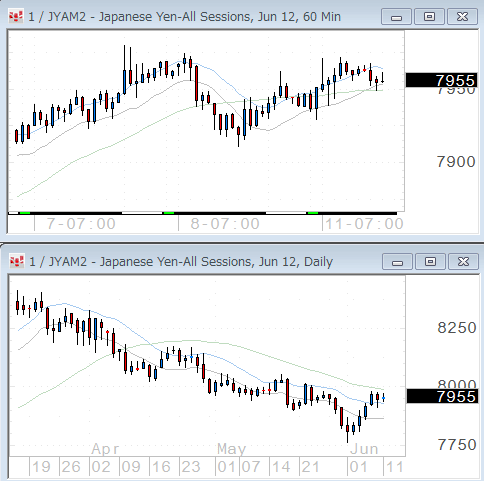Click the 07 date label on the Daily axis
This screenshot has width=484, height=481.
pos(251,467)
